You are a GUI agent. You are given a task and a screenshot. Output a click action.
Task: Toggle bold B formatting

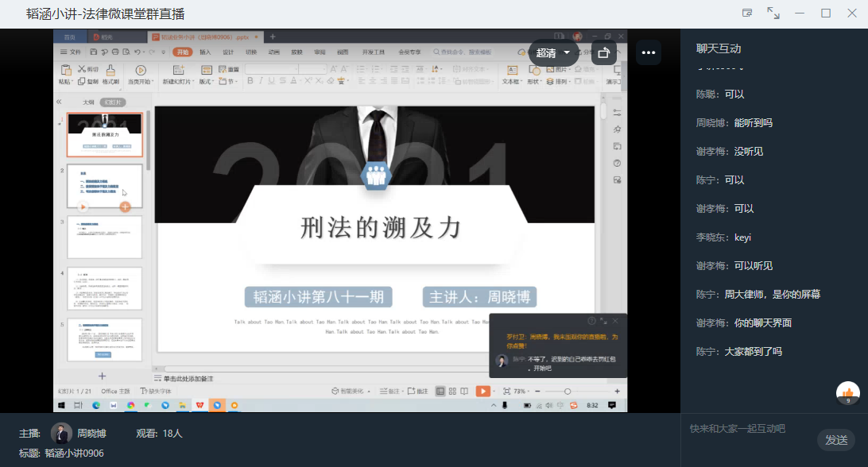[x=250, y=81]
